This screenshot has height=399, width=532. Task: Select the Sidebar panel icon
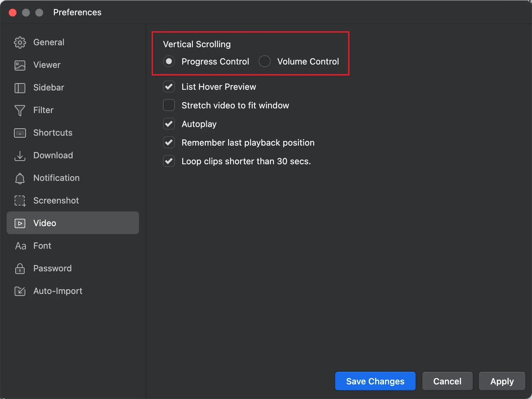tap(20, 88)
